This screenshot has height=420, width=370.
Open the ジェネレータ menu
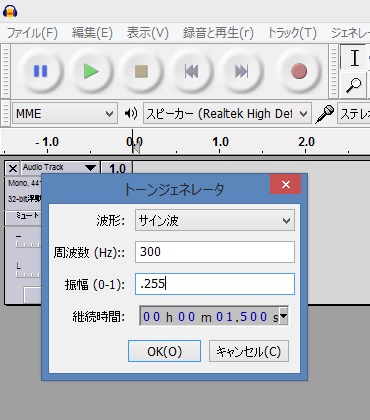tap(350, 33)
